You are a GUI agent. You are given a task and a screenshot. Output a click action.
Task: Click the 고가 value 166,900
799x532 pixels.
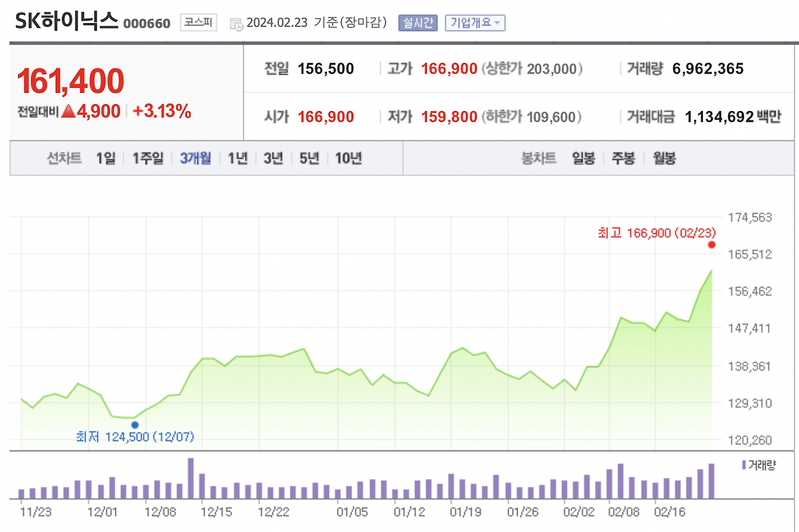pos(449,69)
